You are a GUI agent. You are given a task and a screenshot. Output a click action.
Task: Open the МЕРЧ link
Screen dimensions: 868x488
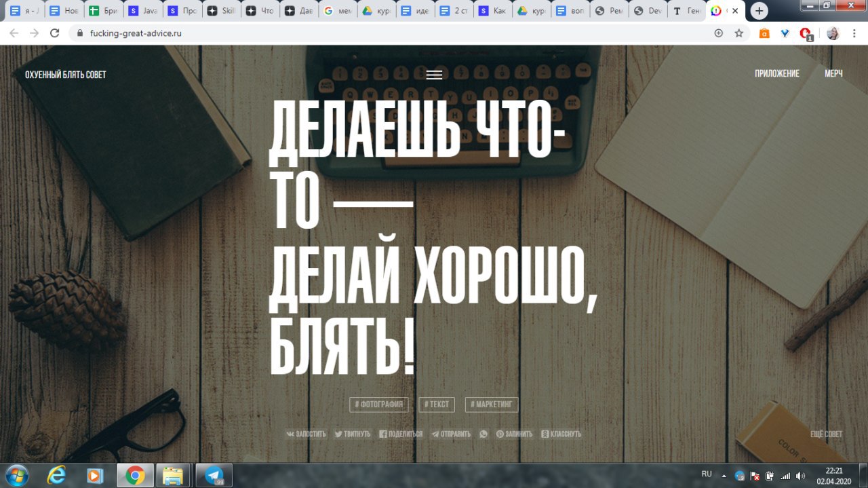coord(833,74)
